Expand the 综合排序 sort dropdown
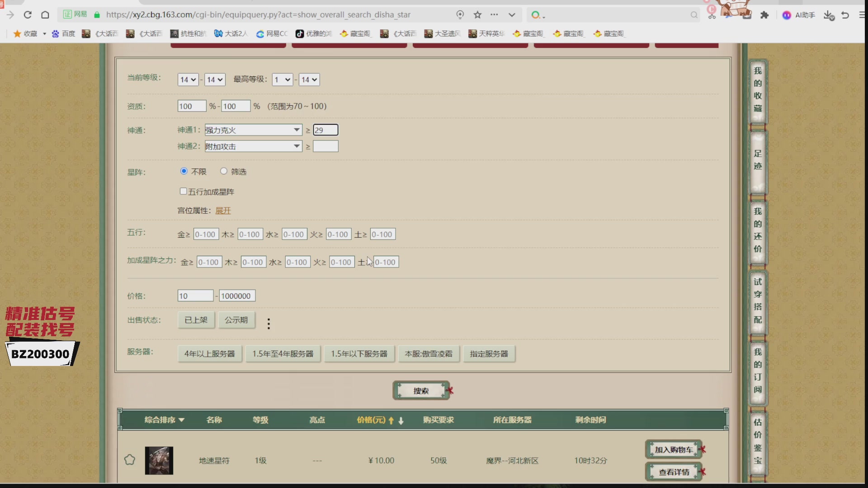Image resolution: width=868 pixels, height=488 pixels. click(165, 420)
